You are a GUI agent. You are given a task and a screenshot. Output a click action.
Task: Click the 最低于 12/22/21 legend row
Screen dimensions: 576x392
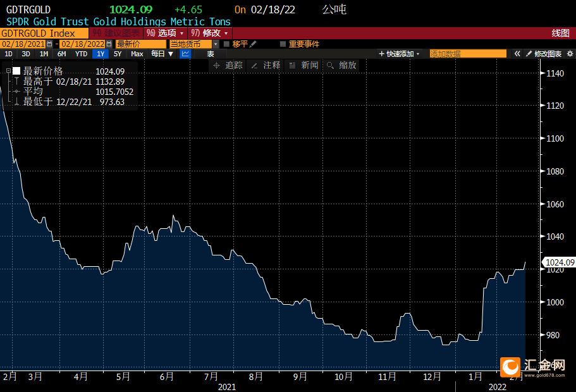click(74, 102)
